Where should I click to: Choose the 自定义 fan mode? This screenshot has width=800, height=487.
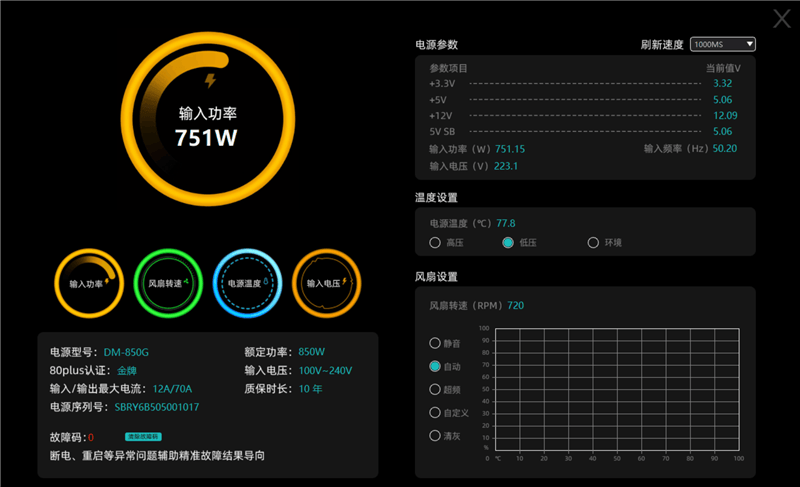tap(435, 413)
